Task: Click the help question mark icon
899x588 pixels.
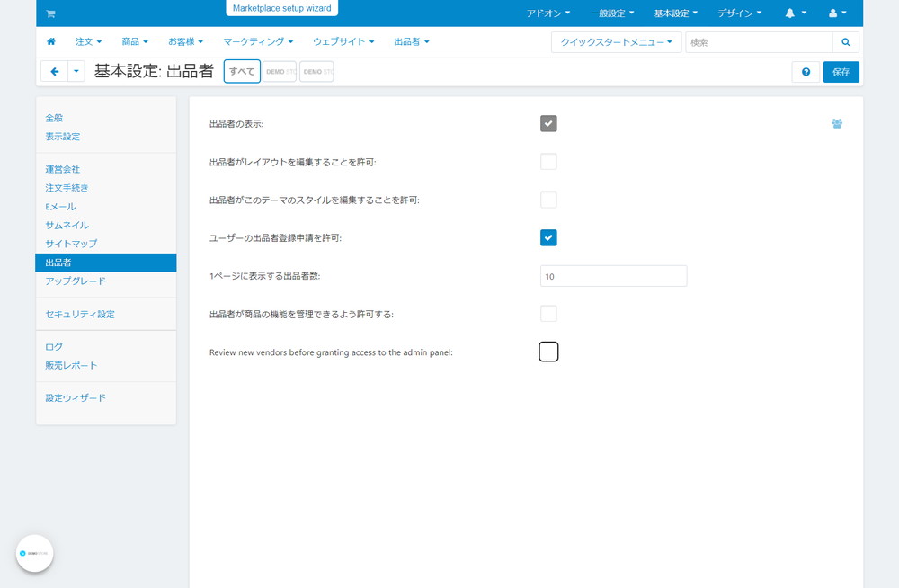Action: (x=806, y=72)
